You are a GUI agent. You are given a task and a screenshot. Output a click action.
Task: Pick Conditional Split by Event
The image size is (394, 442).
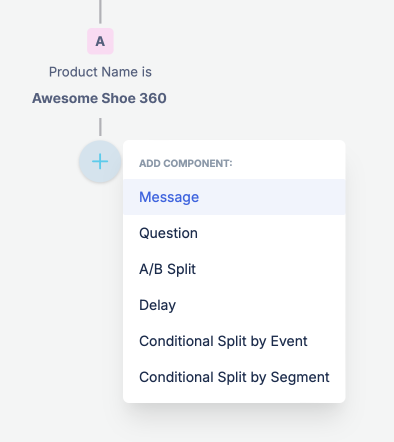[x=223, y=341]
